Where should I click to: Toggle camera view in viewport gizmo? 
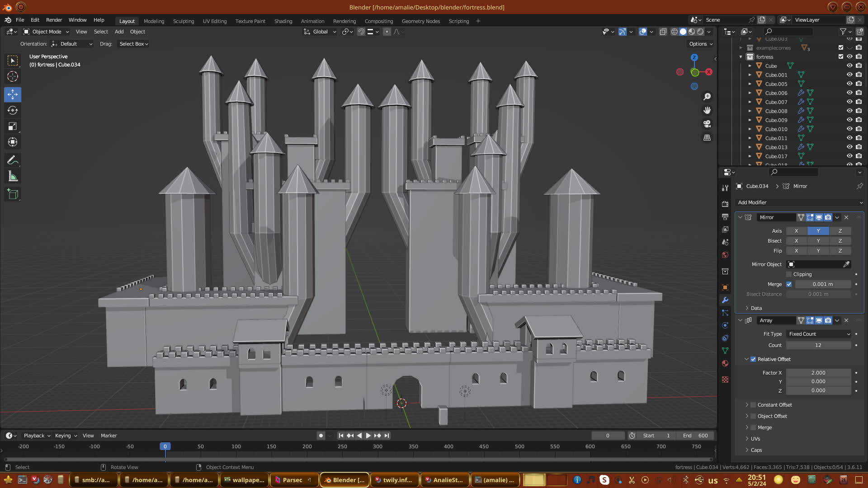pos(707,124)
